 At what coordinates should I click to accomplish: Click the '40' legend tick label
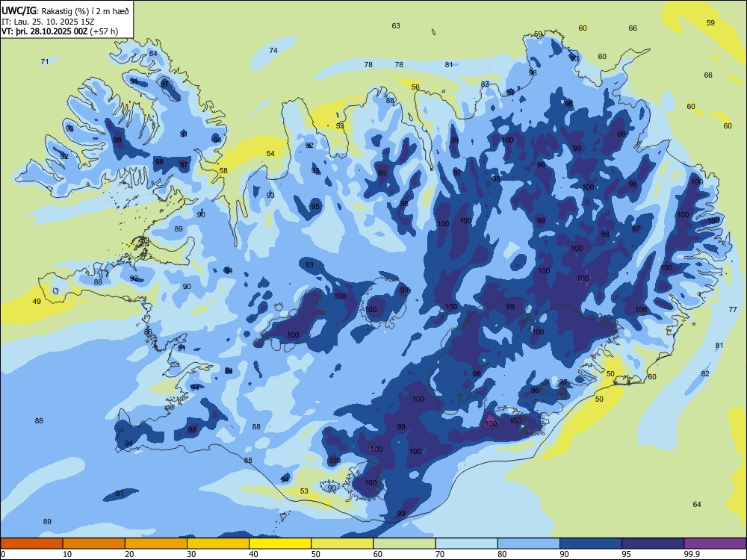[x=253, y=554]
